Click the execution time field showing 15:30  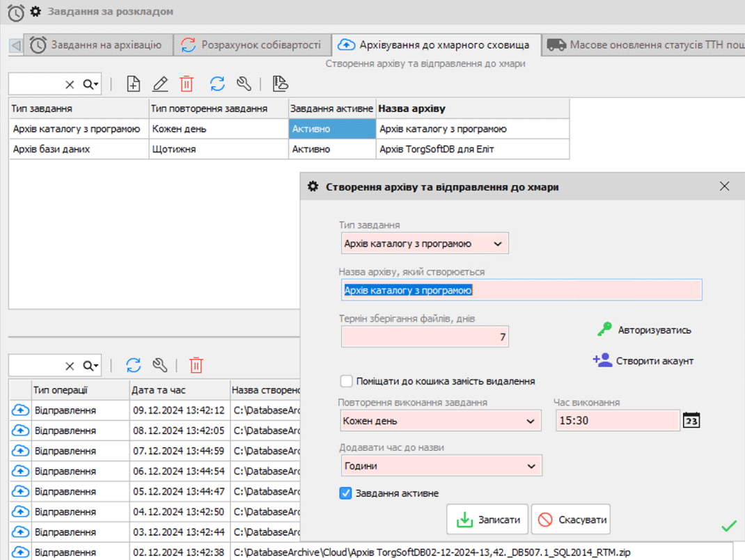(x=618, y=420)
